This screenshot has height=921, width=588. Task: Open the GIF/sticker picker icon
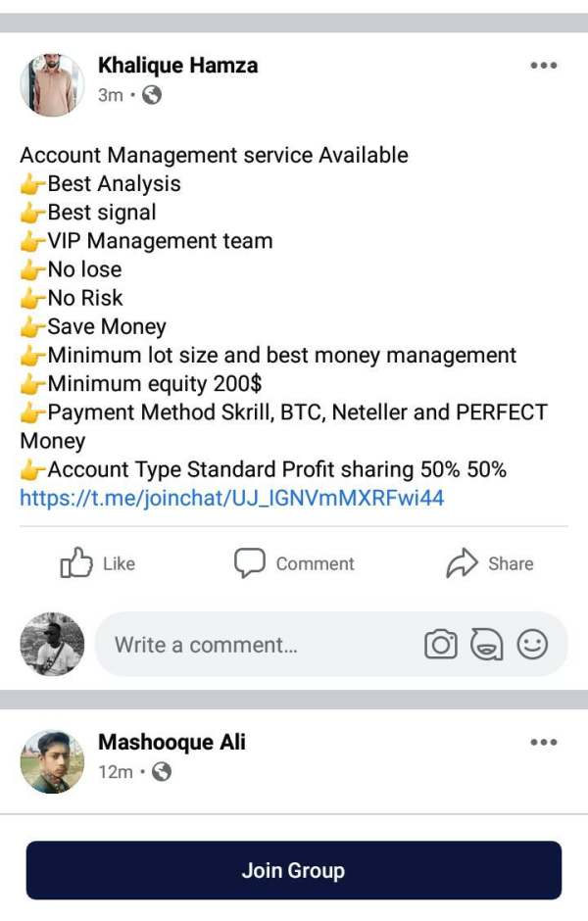coord(487,644)
